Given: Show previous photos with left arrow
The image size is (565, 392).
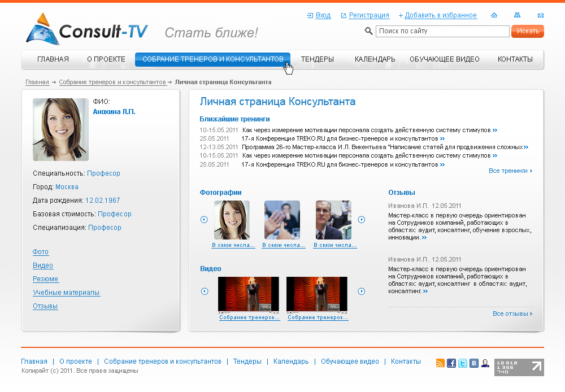Looking at the screenshot, I should [204, 219].
